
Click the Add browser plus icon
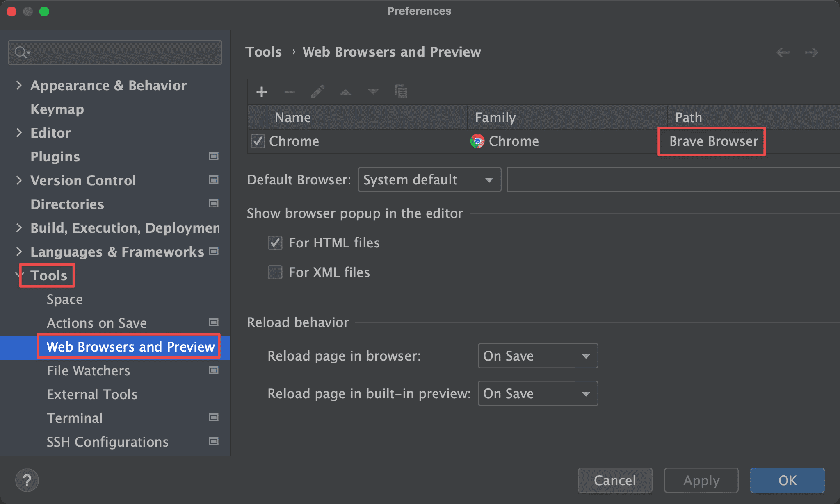click(261, 92)
